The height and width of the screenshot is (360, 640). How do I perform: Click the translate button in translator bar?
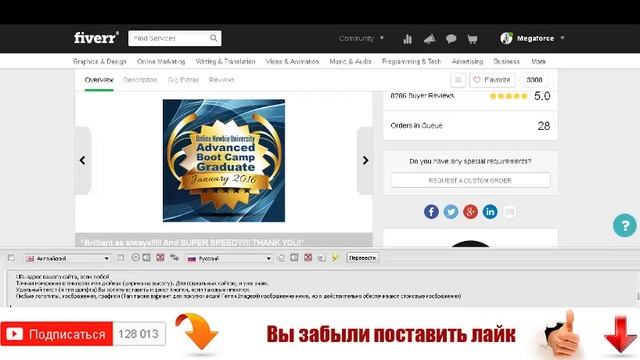(x=362, y=258)
